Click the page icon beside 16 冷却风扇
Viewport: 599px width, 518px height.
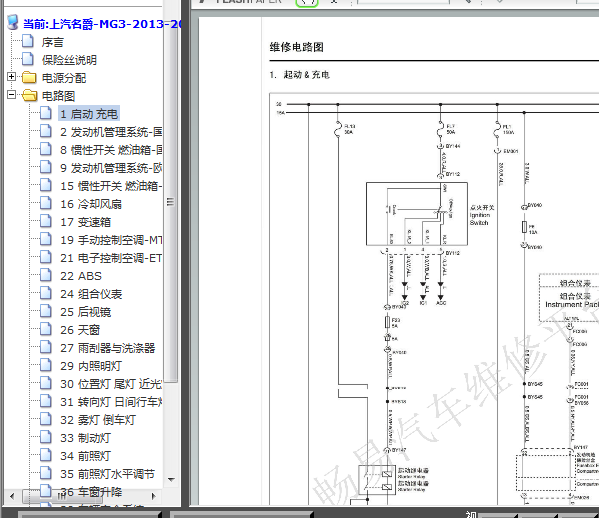[46, 203]
